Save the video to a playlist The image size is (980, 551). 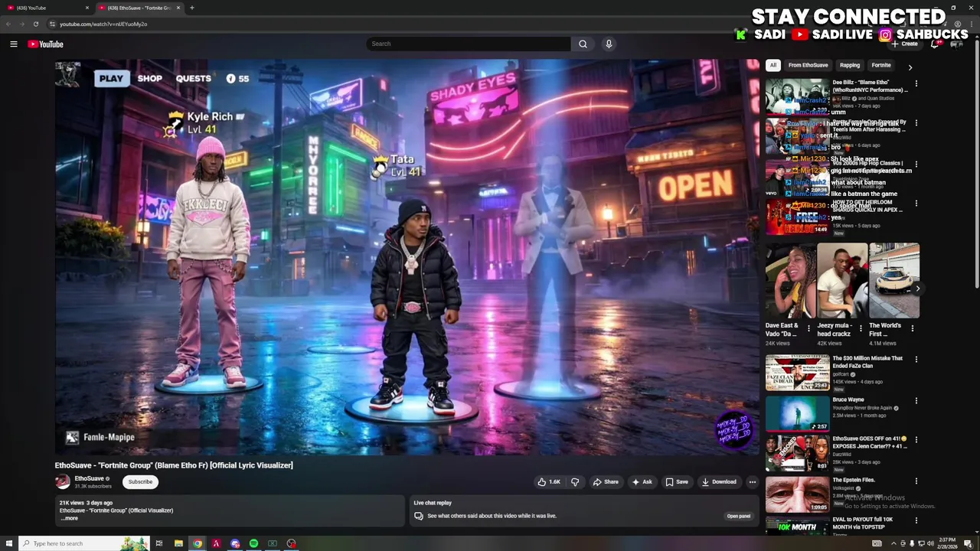(677, 482)
